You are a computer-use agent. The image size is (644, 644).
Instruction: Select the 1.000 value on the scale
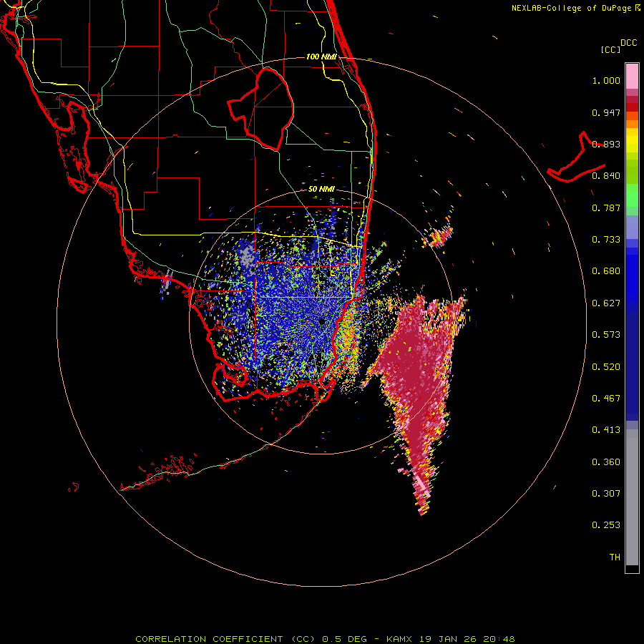tap(606, 81)
